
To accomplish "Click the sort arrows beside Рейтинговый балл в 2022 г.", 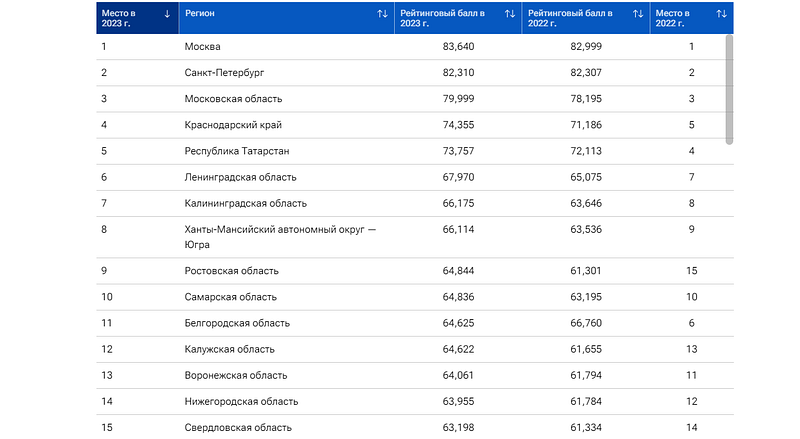I will tap(638, 14).
